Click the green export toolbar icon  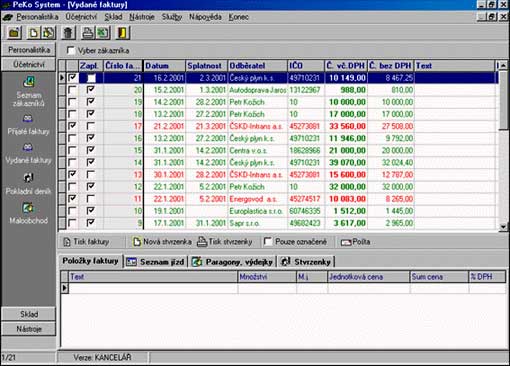(103, 33)
